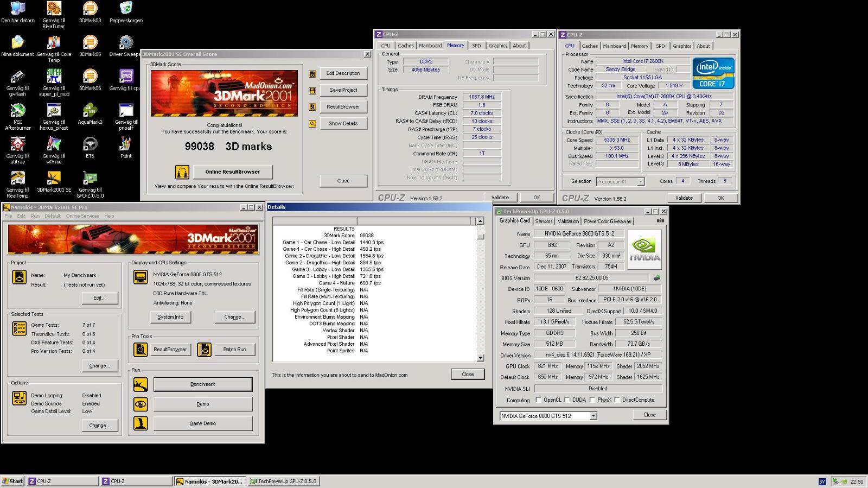Click Show Details in the score window
868x488 pixels.
coord(343,123)
